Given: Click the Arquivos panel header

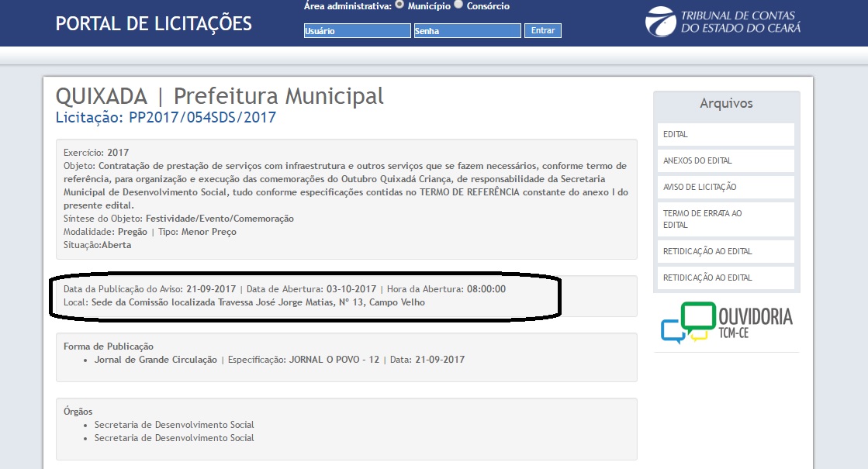Looking at the screenshot, I should (x=726, y=103).
